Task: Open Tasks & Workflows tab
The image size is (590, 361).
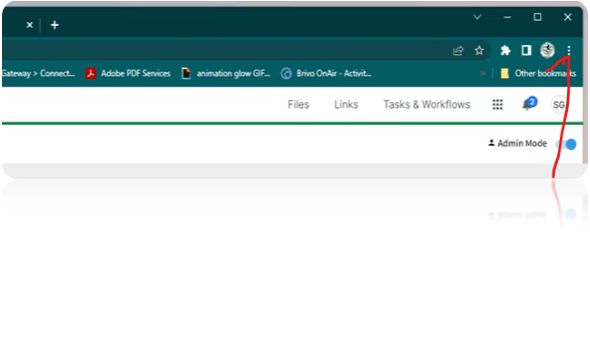Action: pos(427,104)
